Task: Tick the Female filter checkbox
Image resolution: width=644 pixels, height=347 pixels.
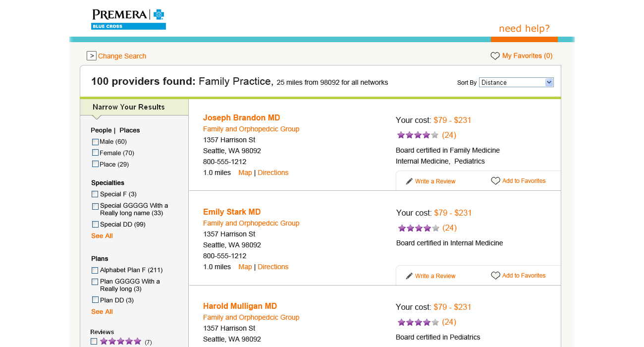Action: [x=95, y=153]
